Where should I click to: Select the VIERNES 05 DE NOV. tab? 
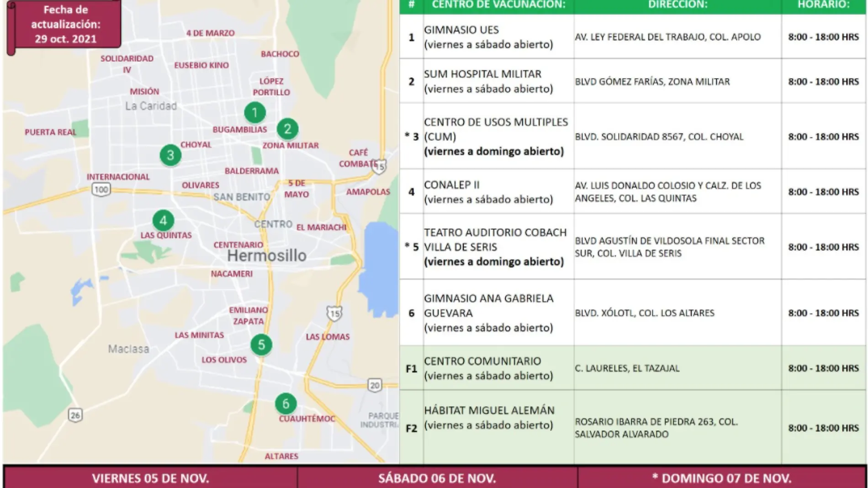click(x=150, y=478)
